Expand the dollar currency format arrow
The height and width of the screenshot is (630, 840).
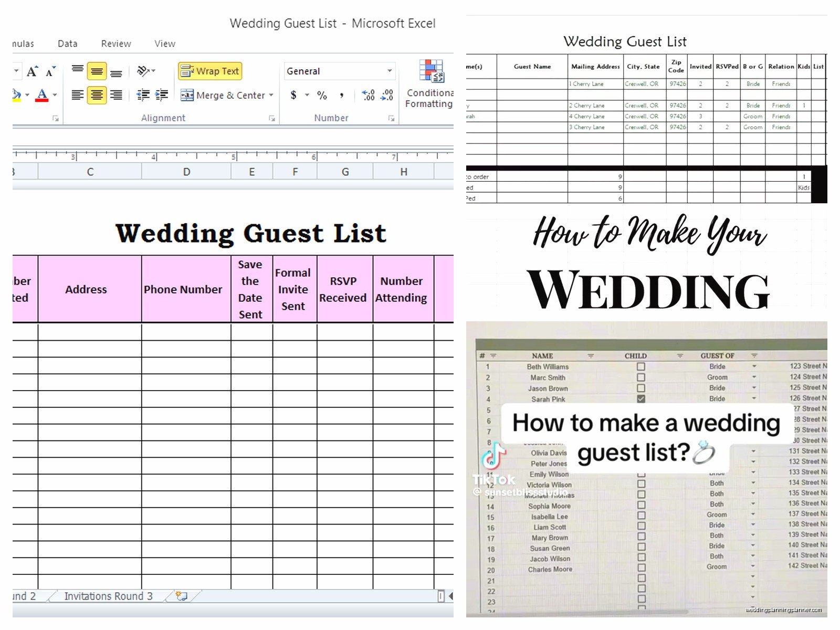(x=307, y=95)
